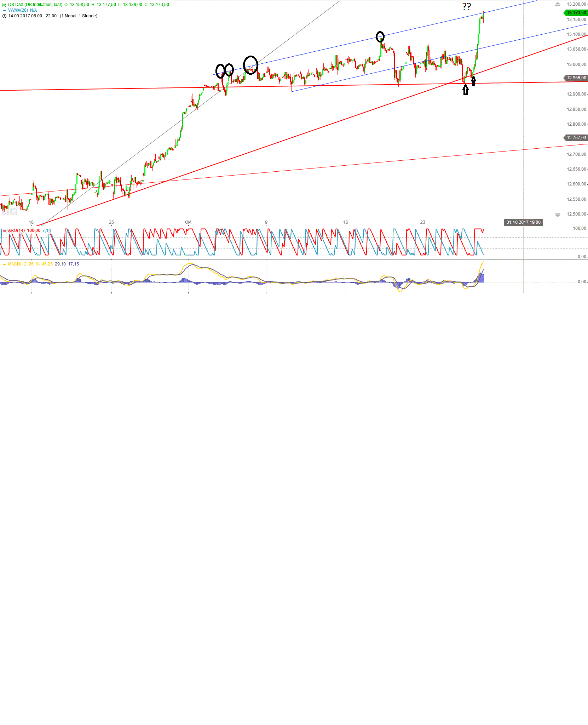Screen dimensions: 588x725
Task: Click the 12.700,00 price axis label
Action: pyautogui.click(x=576, y=154)
